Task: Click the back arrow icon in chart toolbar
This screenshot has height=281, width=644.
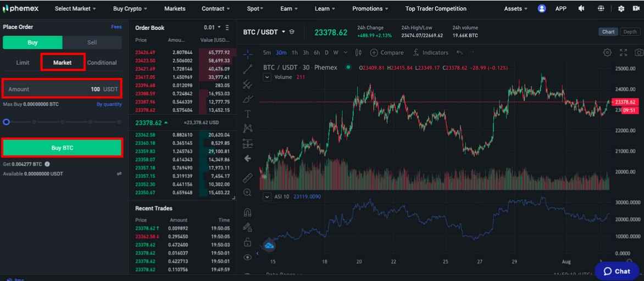Action: (248, 159)
